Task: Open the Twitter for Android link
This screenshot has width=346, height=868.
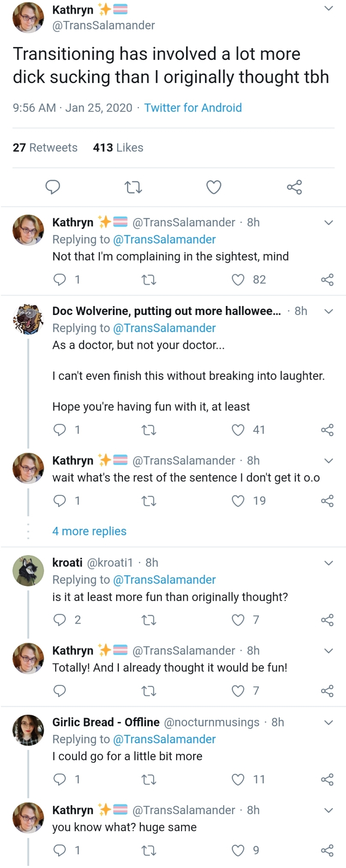Action: [193, 107]
